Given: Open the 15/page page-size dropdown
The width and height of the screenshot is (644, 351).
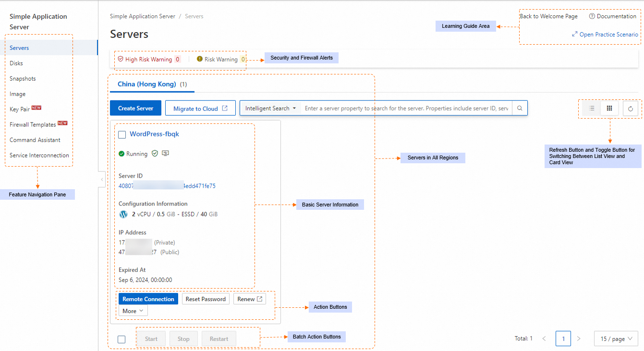Looking at the screenshot, I should [x=616, y=339].
